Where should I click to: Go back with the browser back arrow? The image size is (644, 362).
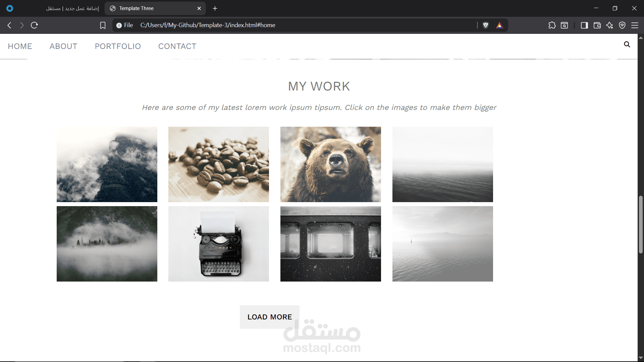[9, 25]
